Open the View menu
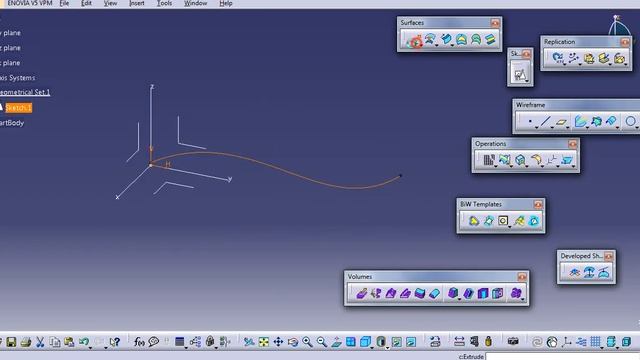 [110, 3]
